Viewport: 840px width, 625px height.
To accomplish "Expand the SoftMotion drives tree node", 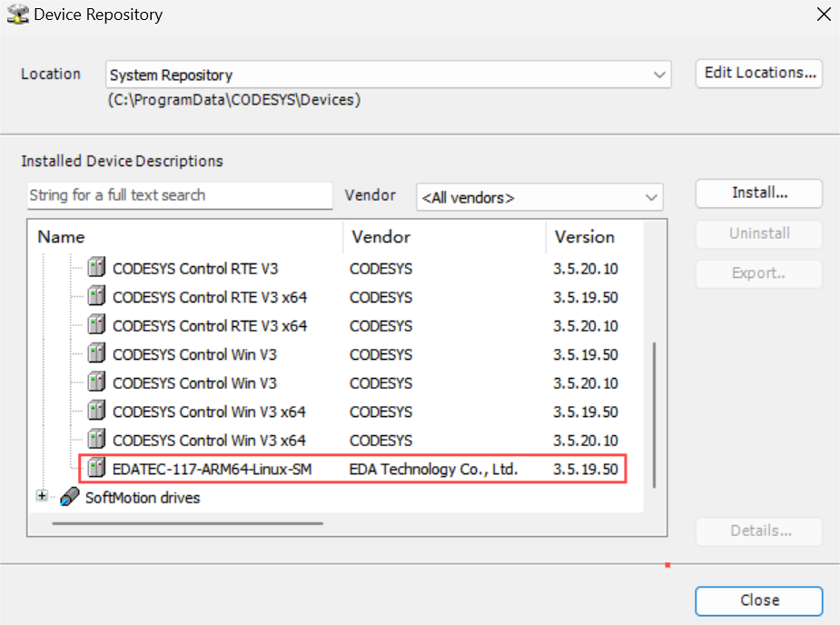I will 42,496.
